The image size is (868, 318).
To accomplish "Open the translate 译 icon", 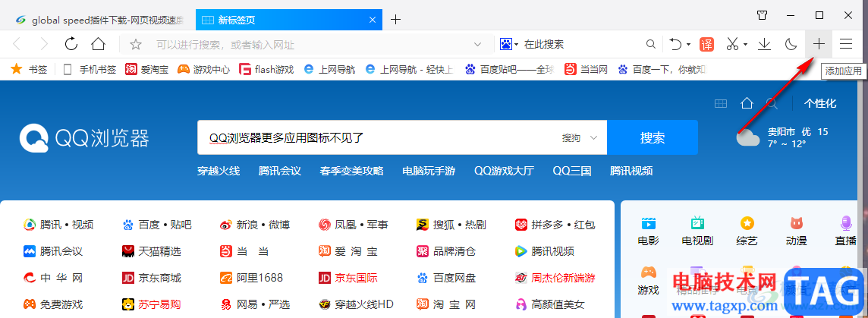I will (x=707, y=44).
